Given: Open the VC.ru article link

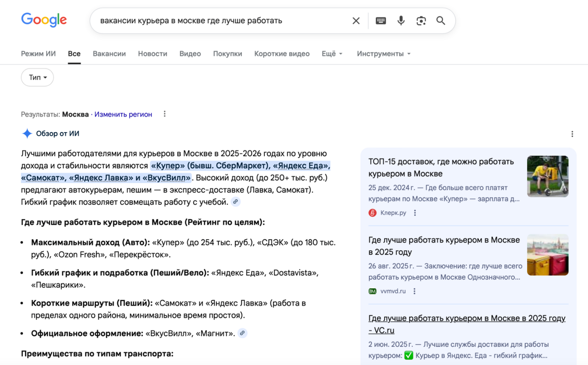Looking at the screenshot, I should 467,324.
